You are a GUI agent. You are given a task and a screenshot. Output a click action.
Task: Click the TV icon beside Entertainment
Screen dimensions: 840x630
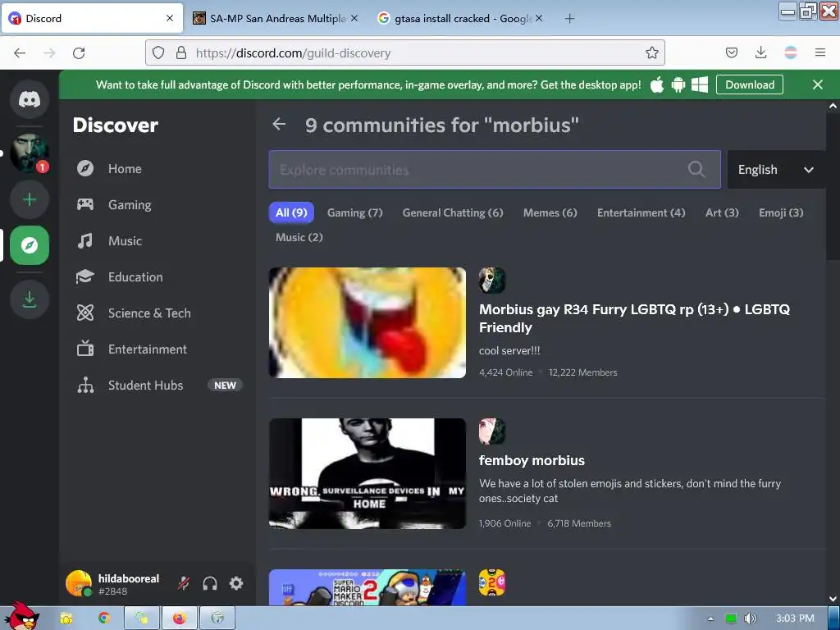[85, 349]
